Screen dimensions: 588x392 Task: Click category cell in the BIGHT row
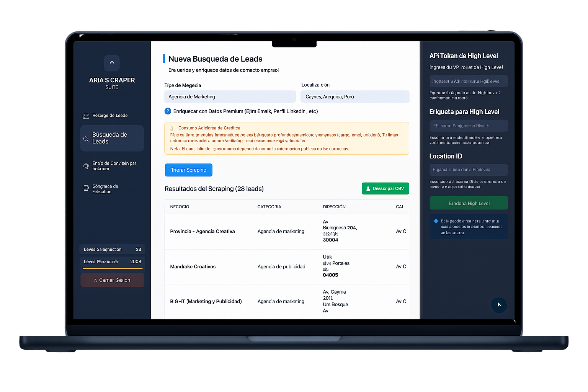coord(281,302)
